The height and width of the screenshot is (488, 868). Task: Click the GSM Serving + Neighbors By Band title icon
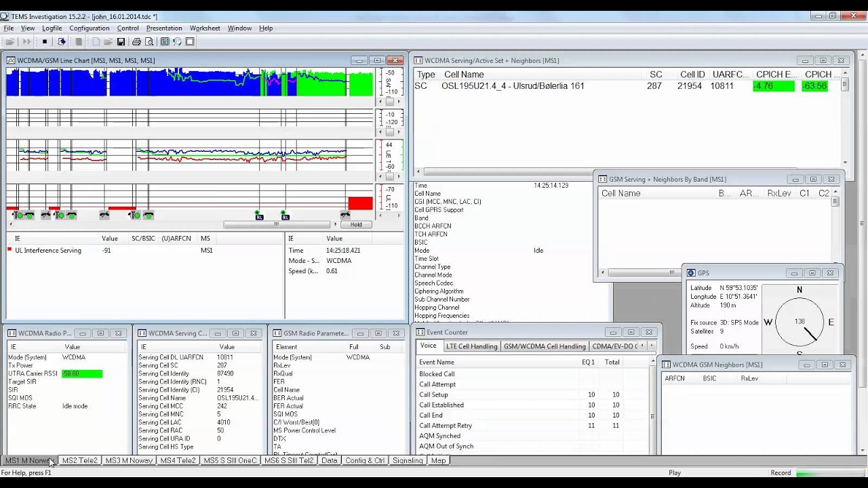[602, 180]
